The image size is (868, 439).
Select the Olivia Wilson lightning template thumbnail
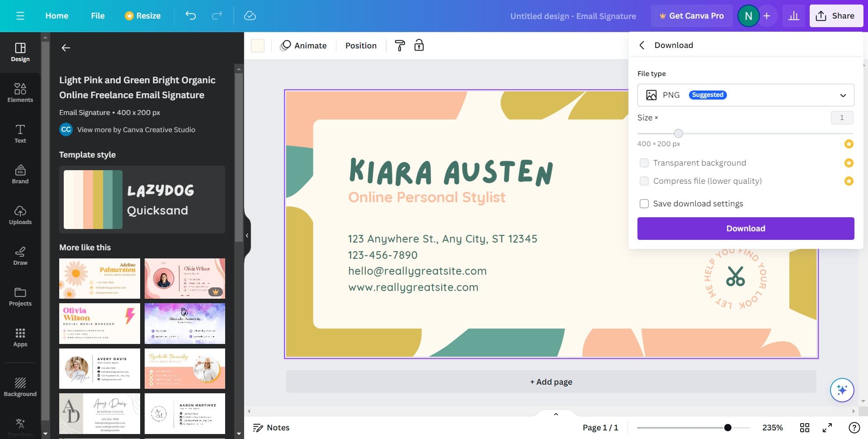[x=99, y=324]
